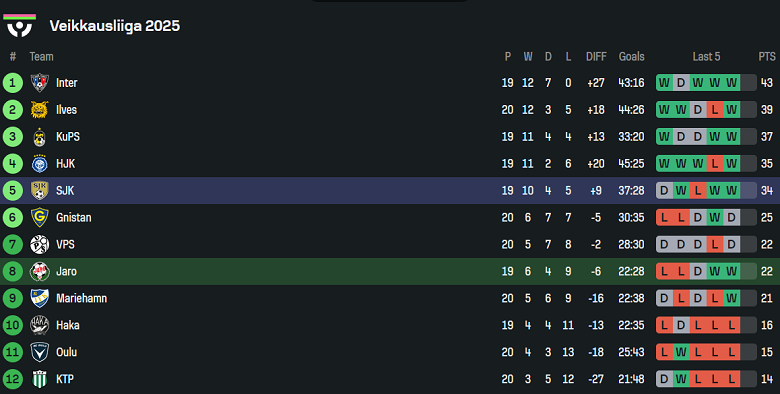Click the Jaro team crest
Image resolution: width=780 pixels, height=394 pixels.
(x=39, y=271)
